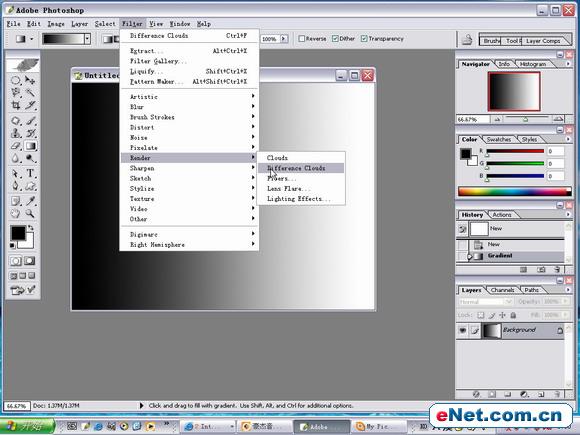This screenshot has height=435, width=580.
Task: Select the Move tool
Action: point(30,80)
